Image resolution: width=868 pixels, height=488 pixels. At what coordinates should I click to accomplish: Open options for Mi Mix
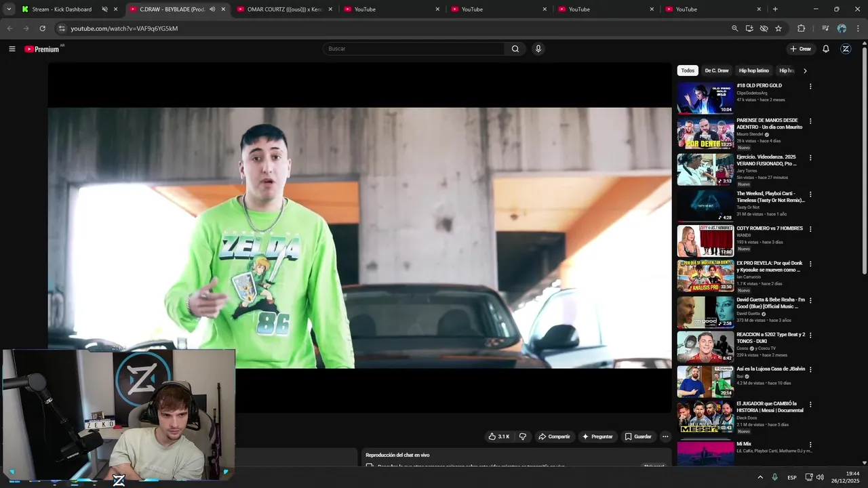810,444
